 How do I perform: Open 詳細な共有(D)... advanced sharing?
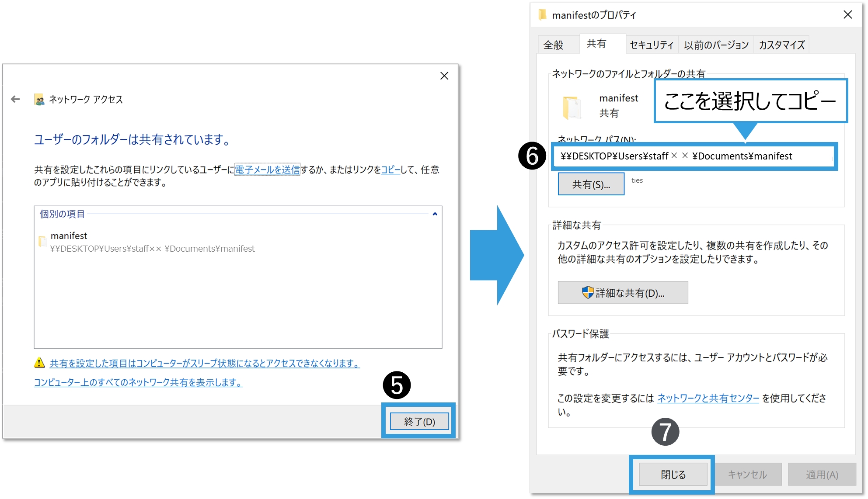pos(623,293)
